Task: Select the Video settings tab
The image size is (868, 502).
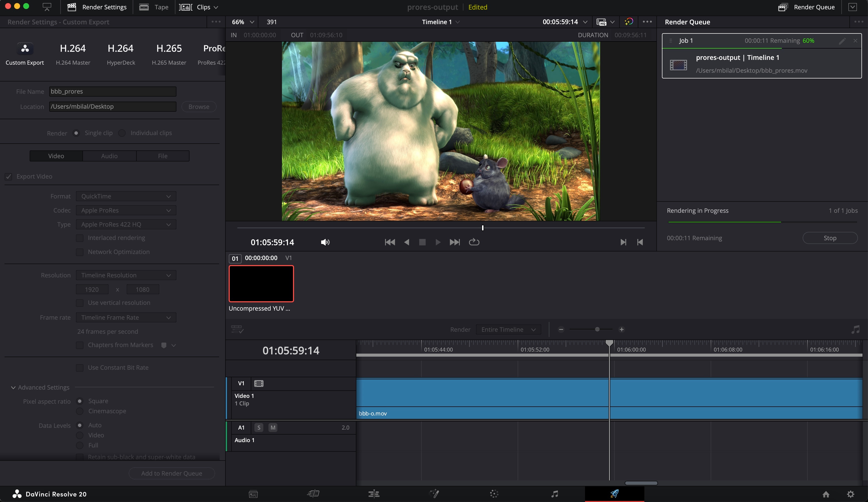Action: (56, 156)
